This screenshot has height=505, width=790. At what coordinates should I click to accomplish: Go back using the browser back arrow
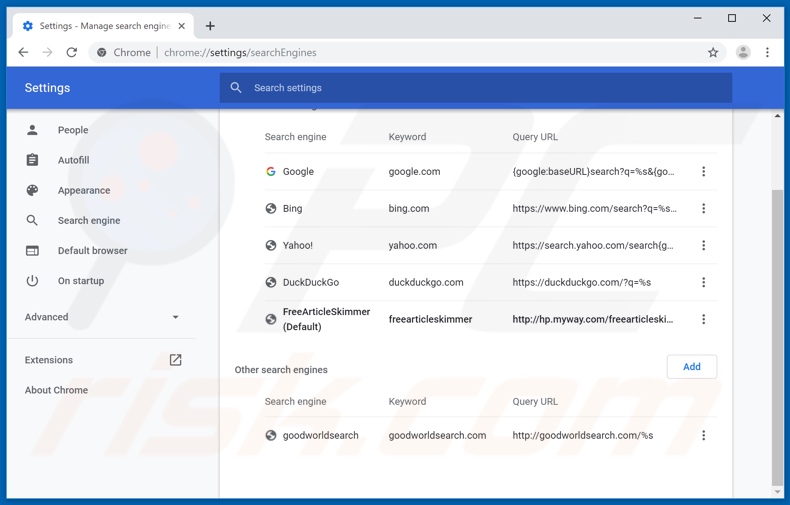click(x=24, y=53)
